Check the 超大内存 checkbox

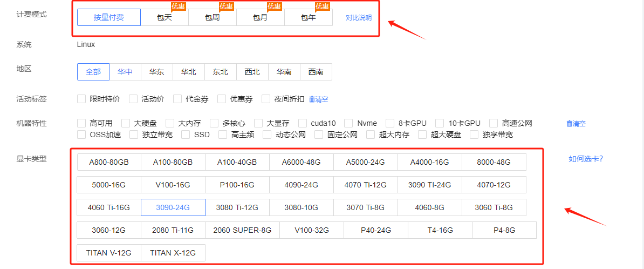(x=371, y=134)
